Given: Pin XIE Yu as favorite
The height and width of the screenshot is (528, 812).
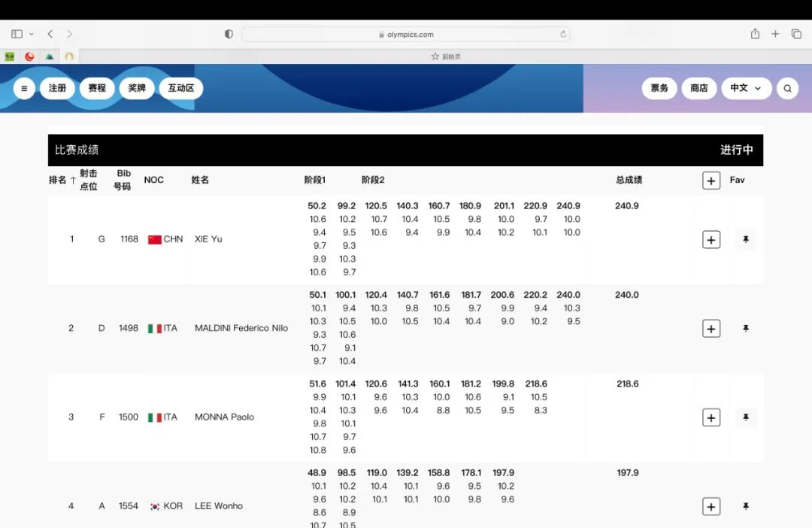Looking at the screenshot, I should pyautogui.click(x=746, y=239).
